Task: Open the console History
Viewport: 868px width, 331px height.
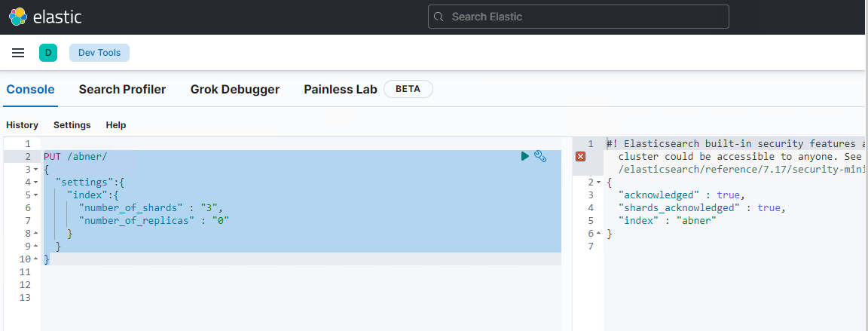Action: point(22,125)
